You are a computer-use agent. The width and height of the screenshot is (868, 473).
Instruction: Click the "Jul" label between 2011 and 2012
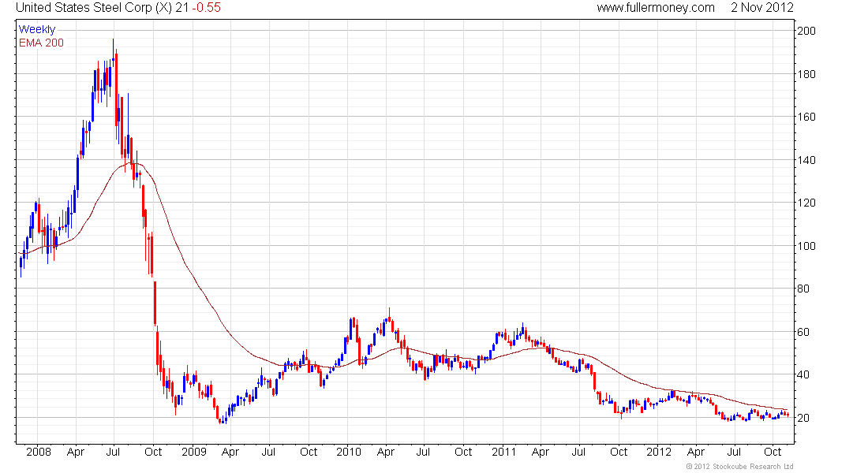coord(578,452)
